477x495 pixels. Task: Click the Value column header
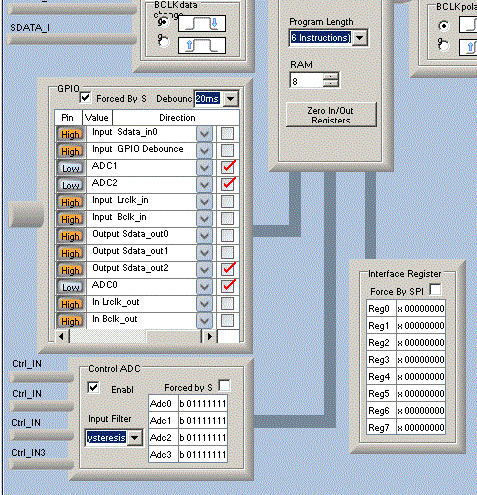(x=97, y=118)
